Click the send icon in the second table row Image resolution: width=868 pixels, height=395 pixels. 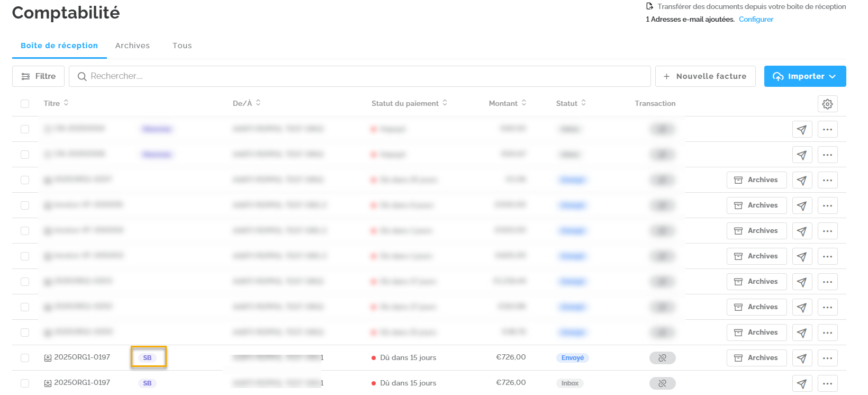pyautogui.click(x=802, y=155)
